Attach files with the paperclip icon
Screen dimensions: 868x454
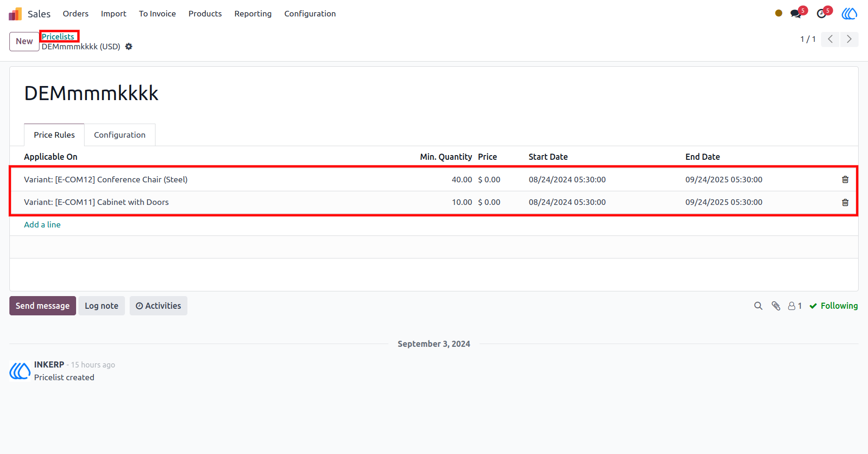tap(776, 306)
